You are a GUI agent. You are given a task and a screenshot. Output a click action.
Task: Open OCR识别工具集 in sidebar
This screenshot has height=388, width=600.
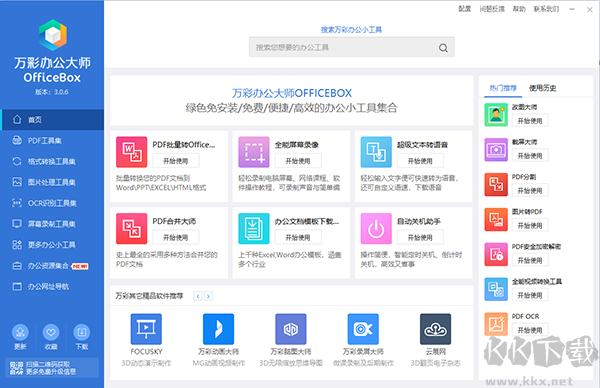coord(52,203)
